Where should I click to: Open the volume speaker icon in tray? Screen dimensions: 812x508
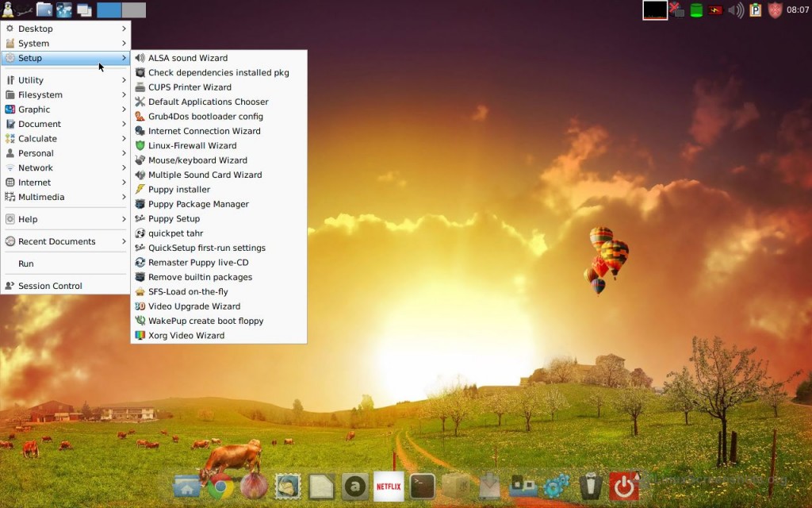(x=736, y=10)
